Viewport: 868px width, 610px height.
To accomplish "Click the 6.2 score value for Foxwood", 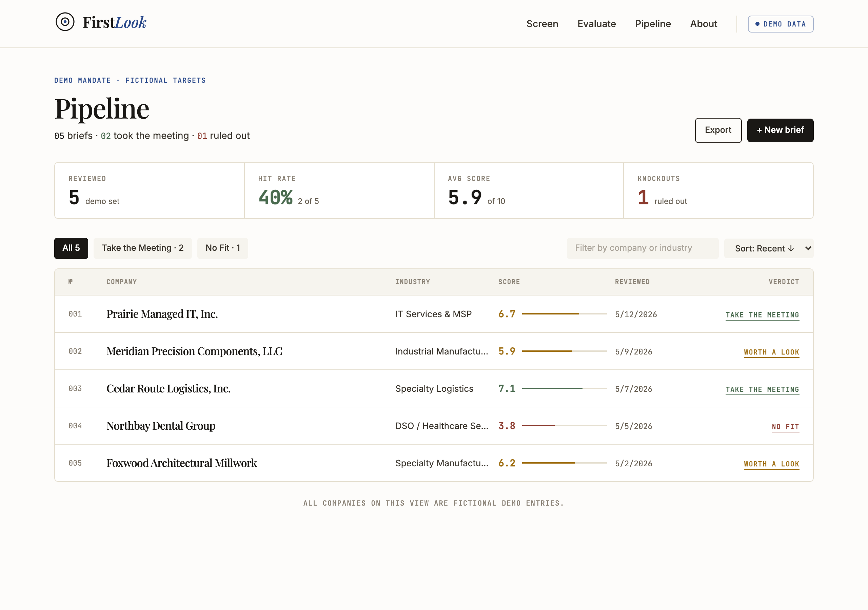I will (507, 463).
